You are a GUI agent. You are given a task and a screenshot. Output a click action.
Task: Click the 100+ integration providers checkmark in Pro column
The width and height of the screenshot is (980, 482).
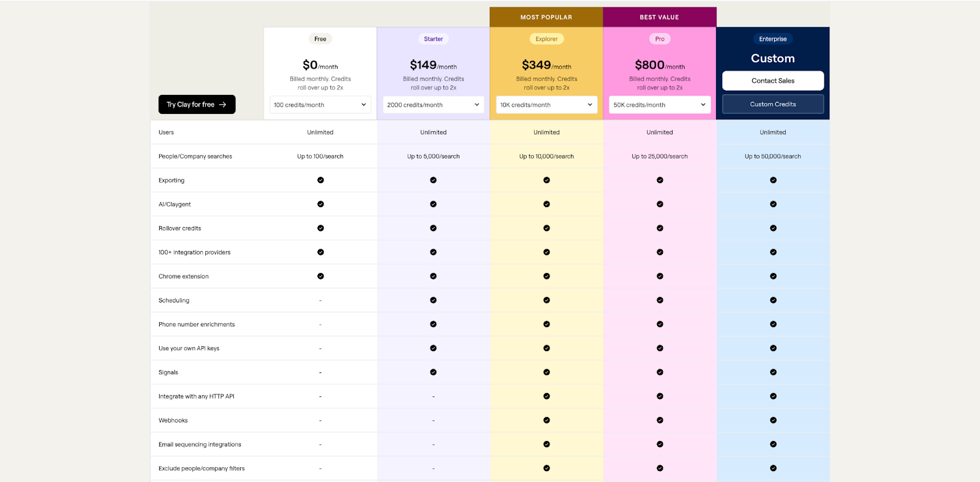(660, 252)
